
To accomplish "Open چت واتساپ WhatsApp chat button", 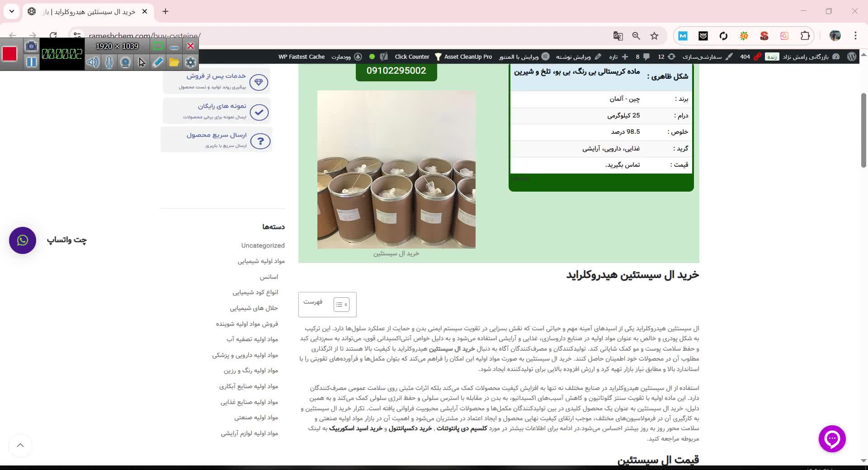I will 23,240.
